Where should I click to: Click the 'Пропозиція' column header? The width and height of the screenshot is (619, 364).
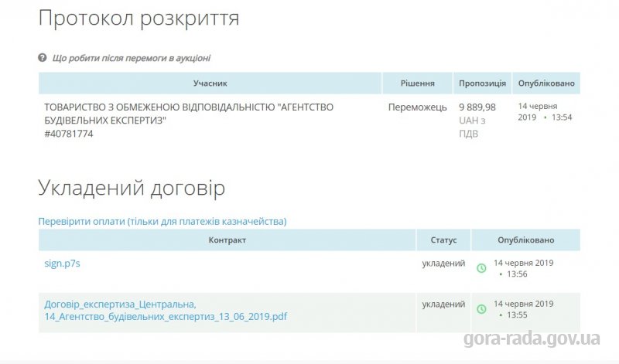pyautogui.click(x=482, y=83)
